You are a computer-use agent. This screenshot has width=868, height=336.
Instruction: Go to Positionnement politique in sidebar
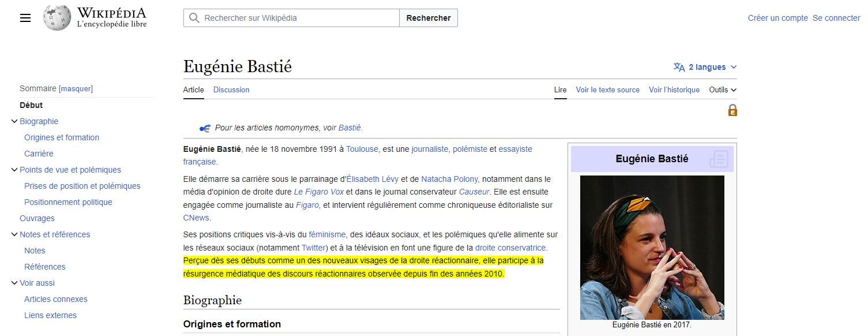[68, 202]
